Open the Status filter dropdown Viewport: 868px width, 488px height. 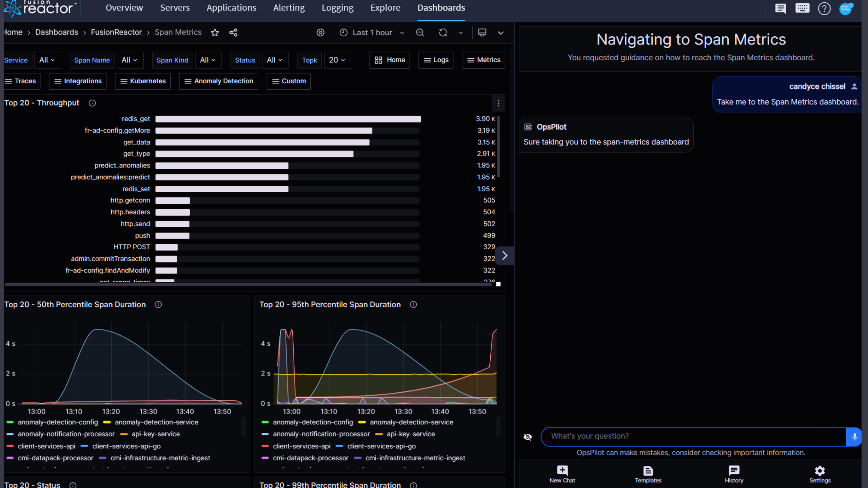pos(275,60)
